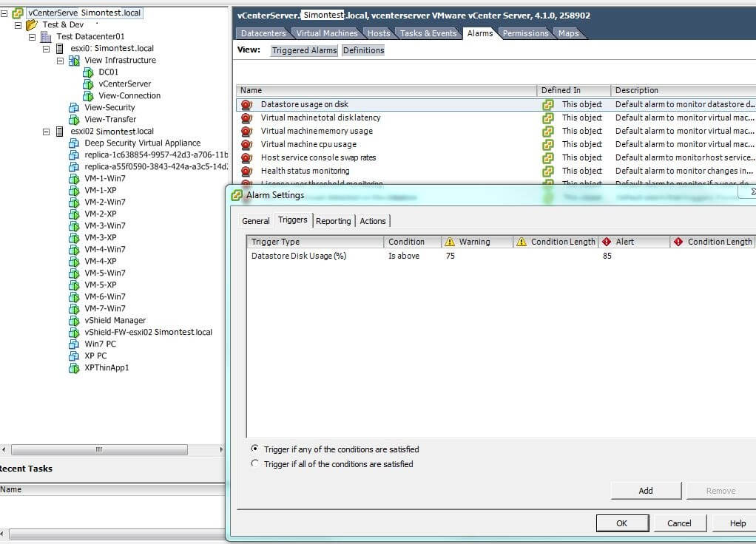756x544 pixels.
Task: Click the host icon beside esxi0: Simontest.local
Action: coord(60,48)
